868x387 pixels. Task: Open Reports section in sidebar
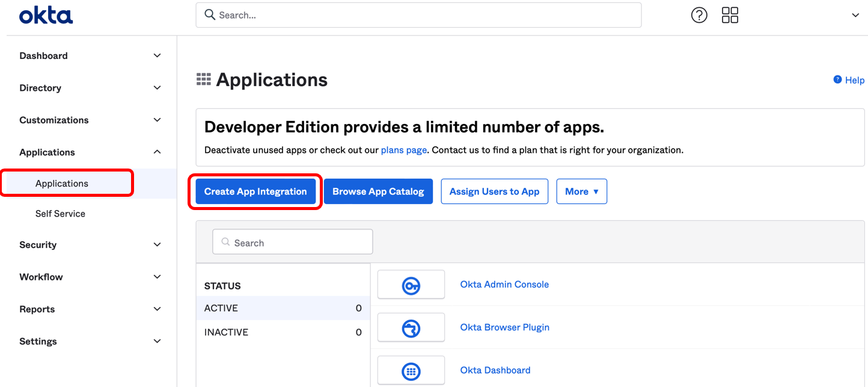[37, 309]
